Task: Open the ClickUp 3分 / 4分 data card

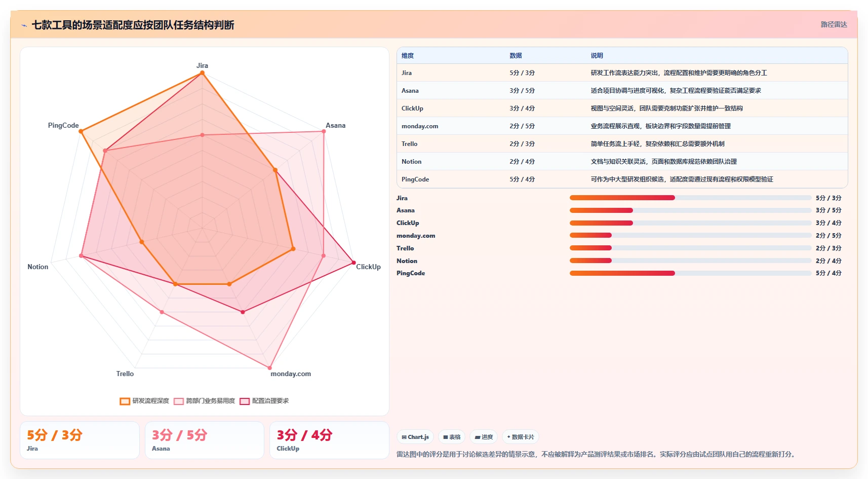Action: 329,440
